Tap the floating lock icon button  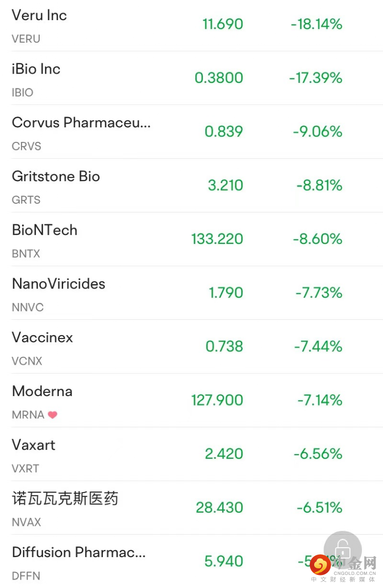[x=343, y=549]
